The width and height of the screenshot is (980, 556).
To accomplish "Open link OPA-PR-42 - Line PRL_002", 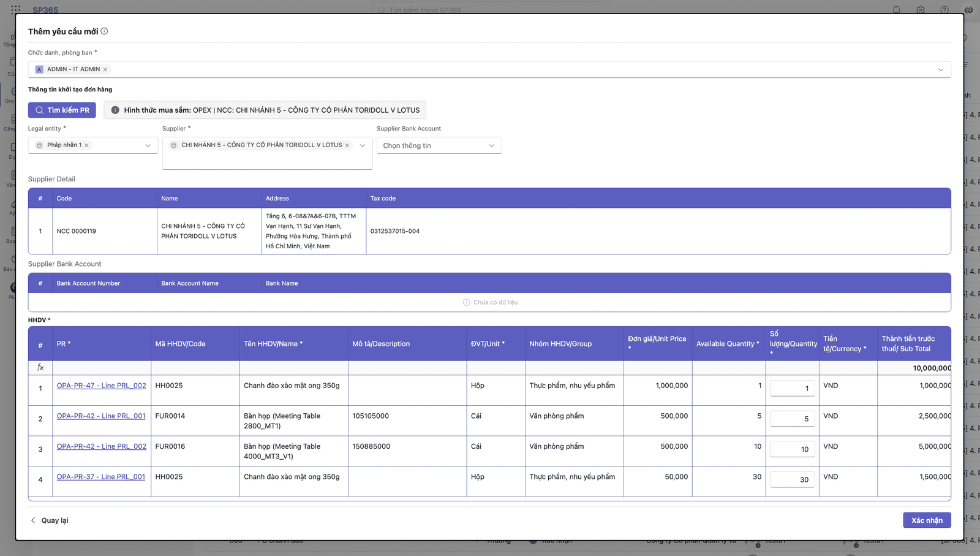I will pos(102,446).
